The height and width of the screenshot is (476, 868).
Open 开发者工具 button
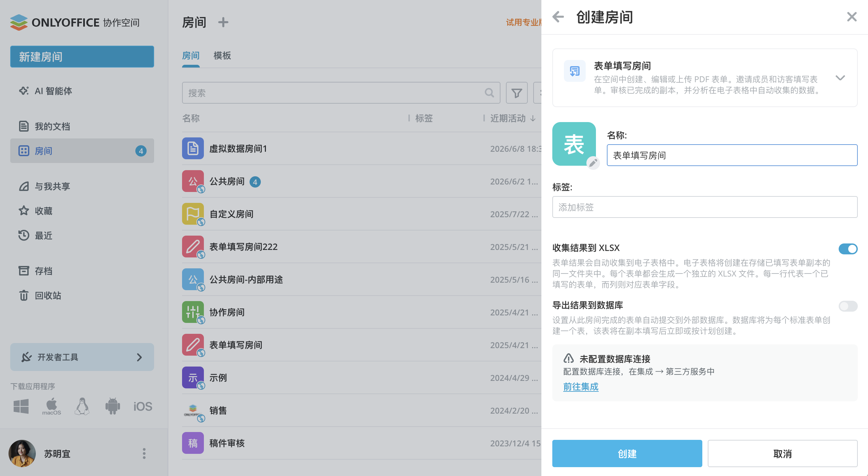(82, 357)
